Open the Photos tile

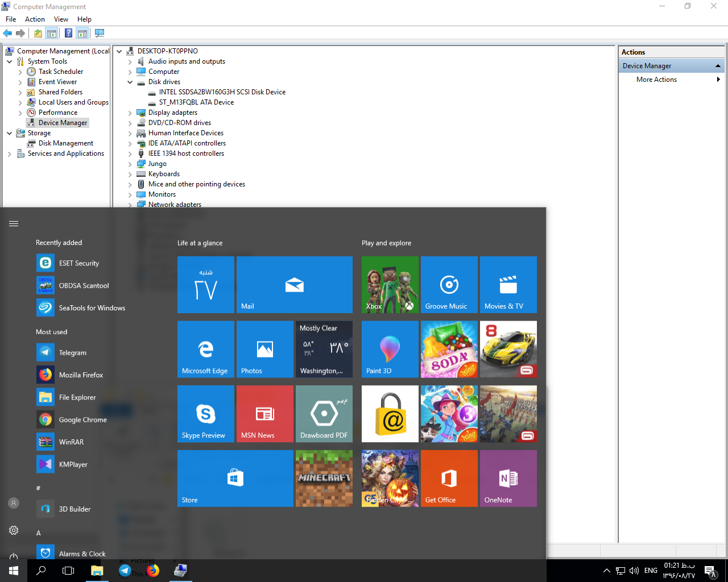265,350
